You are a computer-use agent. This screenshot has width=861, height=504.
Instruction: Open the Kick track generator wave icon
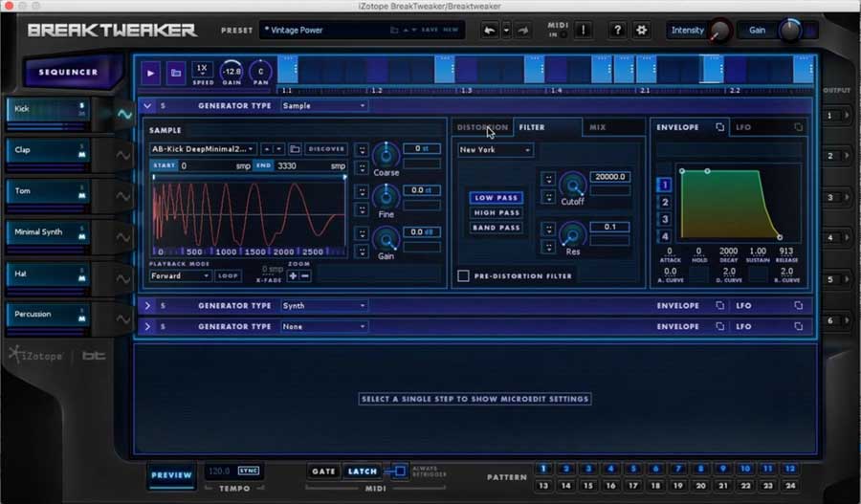[x=124, y=114]
